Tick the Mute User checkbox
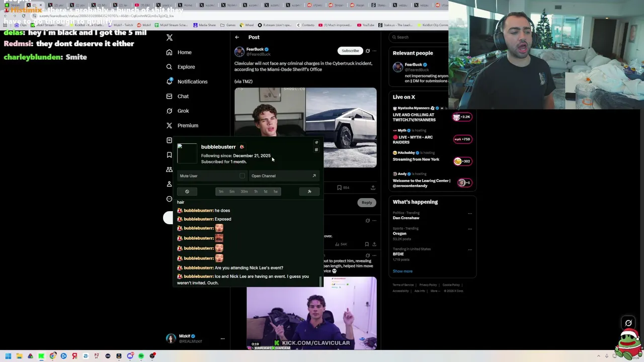The height and width of the screenshot is (362, 644). click(x=242, y=176)
